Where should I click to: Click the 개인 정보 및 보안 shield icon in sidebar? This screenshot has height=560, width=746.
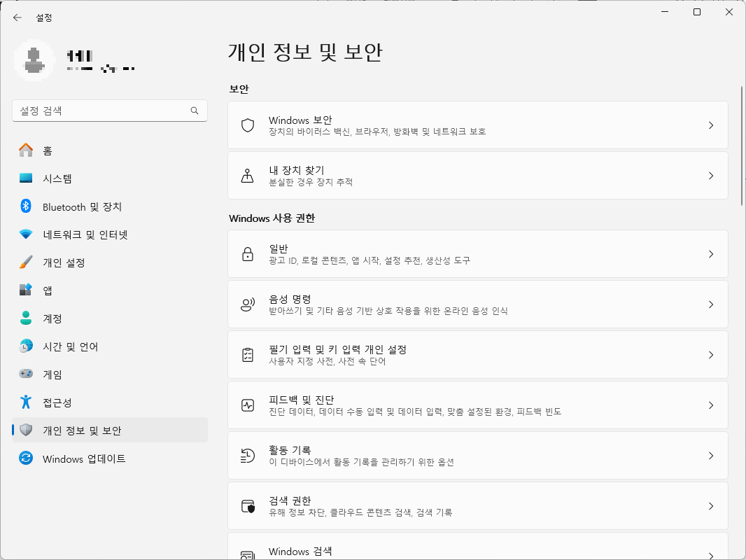click(26, 430)
